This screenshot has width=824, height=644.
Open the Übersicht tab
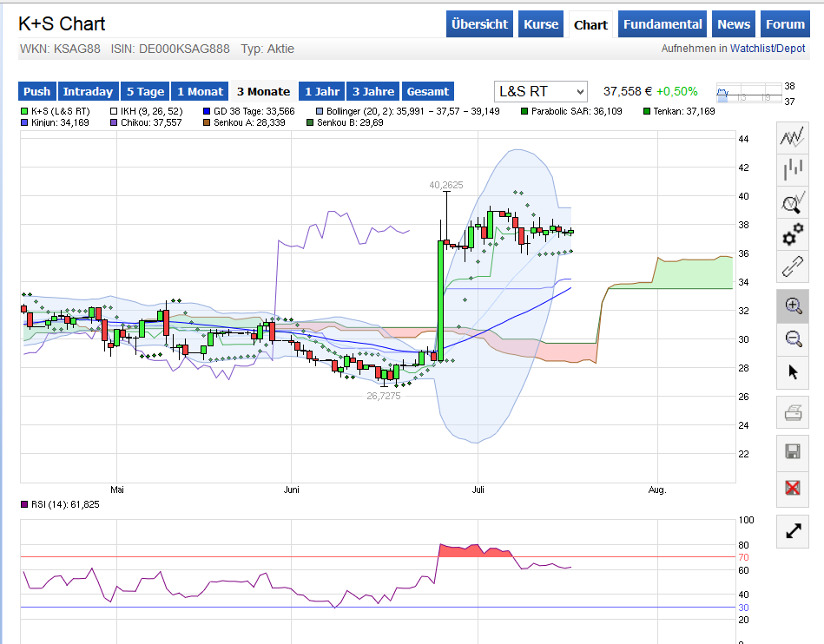pyautogui.click(x=480, y=24)
